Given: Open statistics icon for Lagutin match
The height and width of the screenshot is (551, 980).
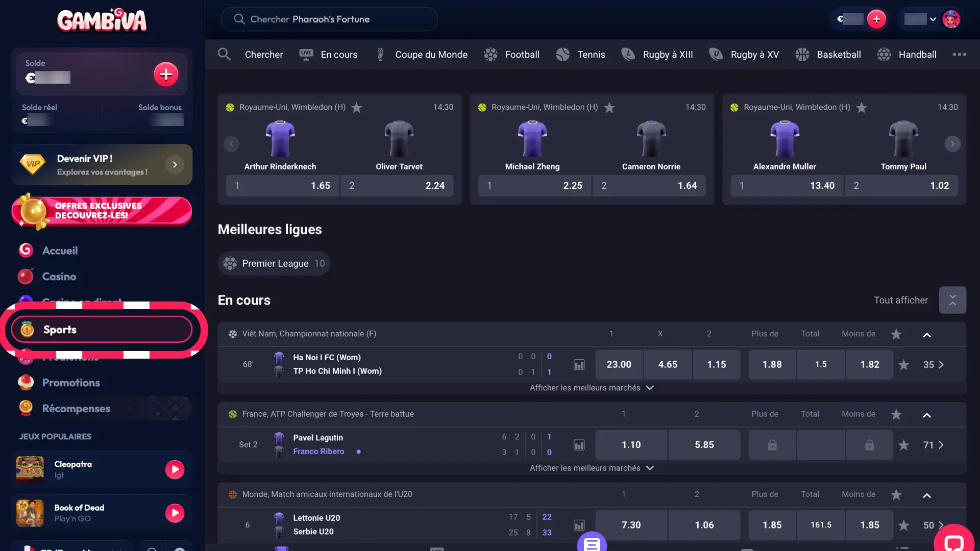Looking at the screenshot, I should (579, 445).
